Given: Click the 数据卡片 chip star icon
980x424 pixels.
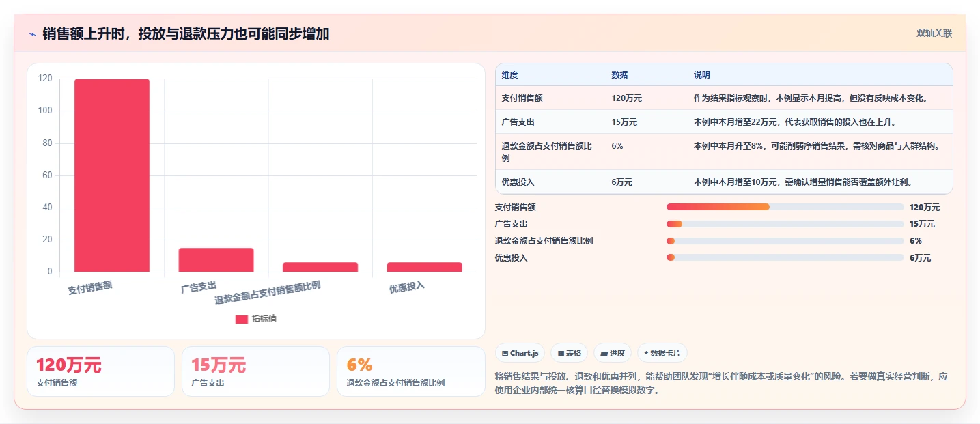Looking at the screenshot, I should [x=646, y=353].
